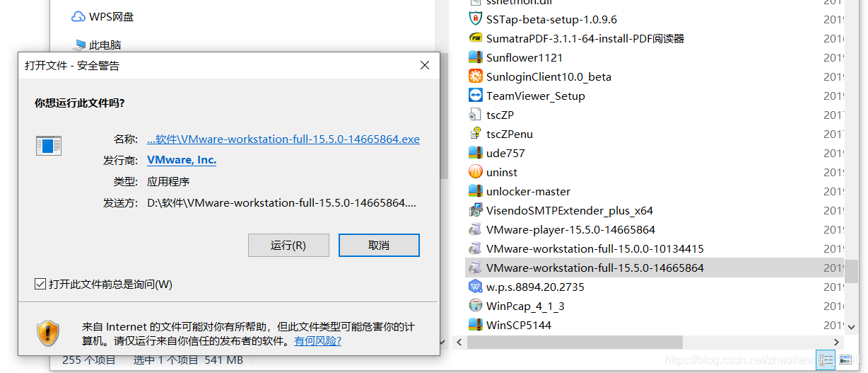Select file name Sunflower1121
Screen dimensions: 868x373
pos(524,57)
